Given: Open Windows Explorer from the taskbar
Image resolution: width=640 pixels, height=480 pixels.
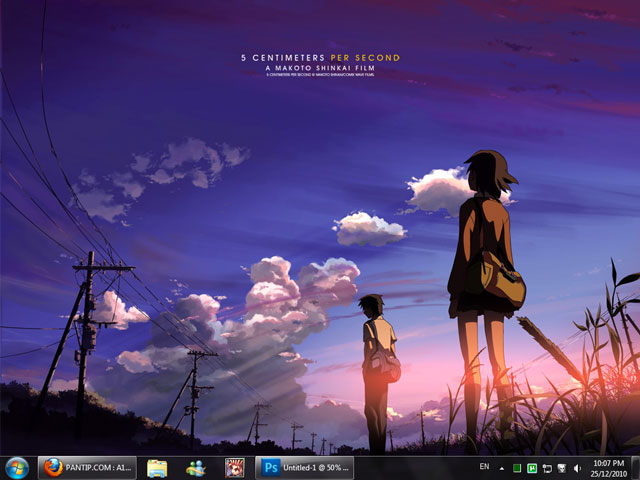Looking at the screenshot, I should 157,468.
